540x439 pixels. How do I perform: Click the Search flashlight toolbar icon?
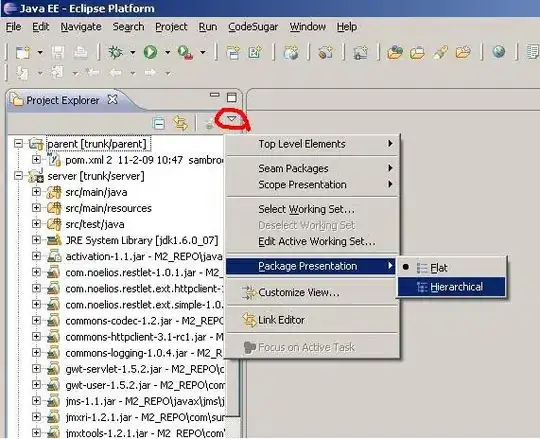pyautogui.click(x=440, y=52)
